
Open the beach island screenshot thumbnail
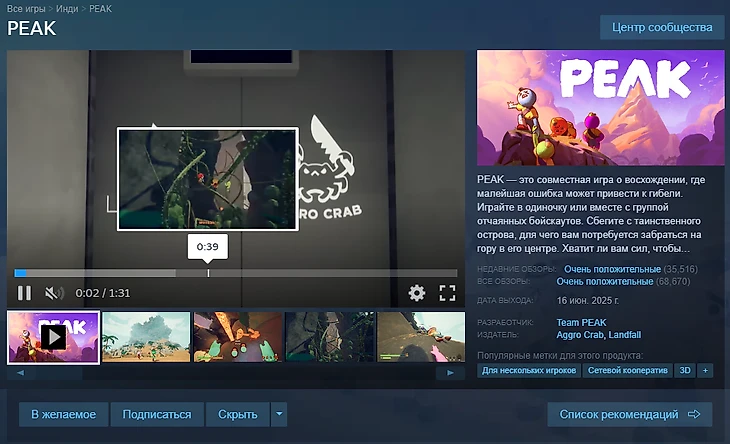146,337
